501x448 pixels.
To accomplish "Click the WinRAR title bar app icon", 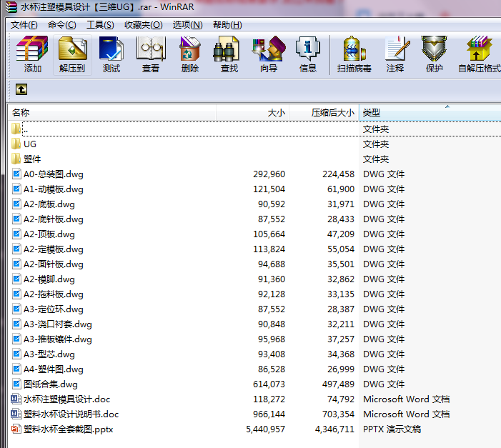I will coord(12,6).
